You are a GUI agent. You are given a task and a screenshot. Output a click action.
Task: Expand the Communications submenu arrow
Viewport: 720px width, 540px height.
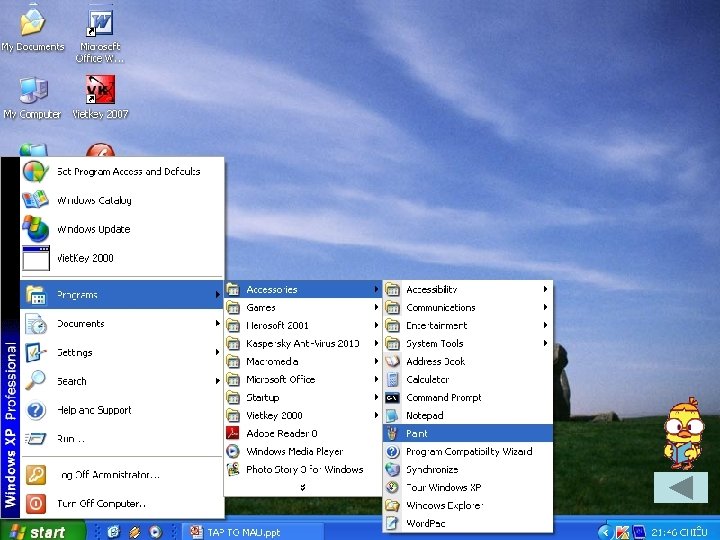click(x=545, y=307)
